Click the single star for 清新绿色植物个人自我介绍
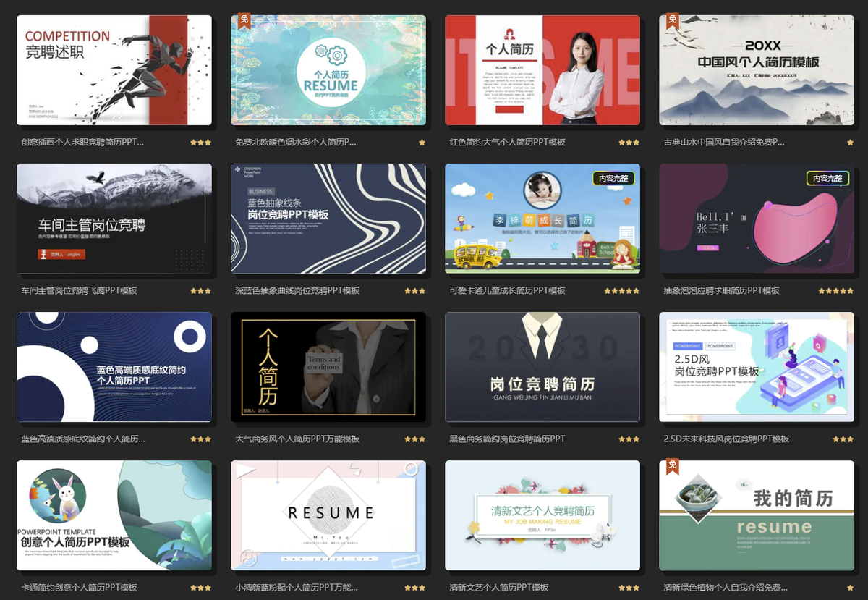The width and height of the screenshot is (868, 600). tap(851, 588)
